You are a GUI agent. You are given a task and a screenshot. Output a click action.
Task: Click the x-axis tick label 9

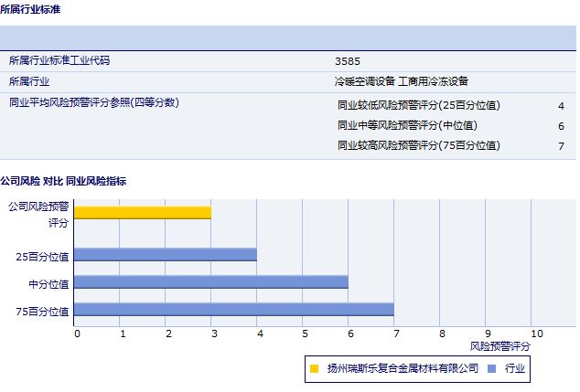click(x=488, y=334)
